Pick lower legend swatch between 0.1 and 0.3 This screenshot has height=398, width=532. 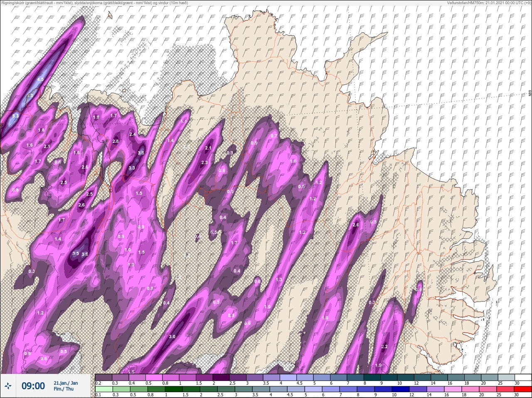tap(104, 389)
